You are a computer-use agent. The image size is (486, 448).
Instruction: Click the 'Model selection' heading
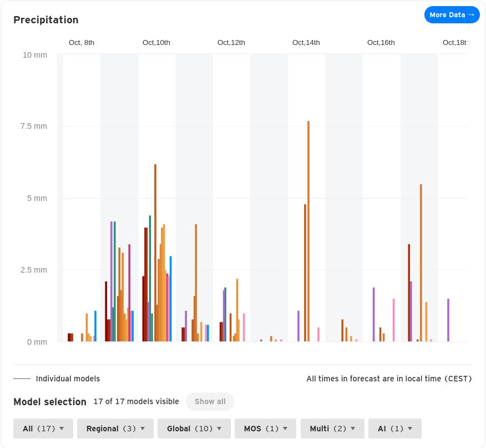pos(50,402)
